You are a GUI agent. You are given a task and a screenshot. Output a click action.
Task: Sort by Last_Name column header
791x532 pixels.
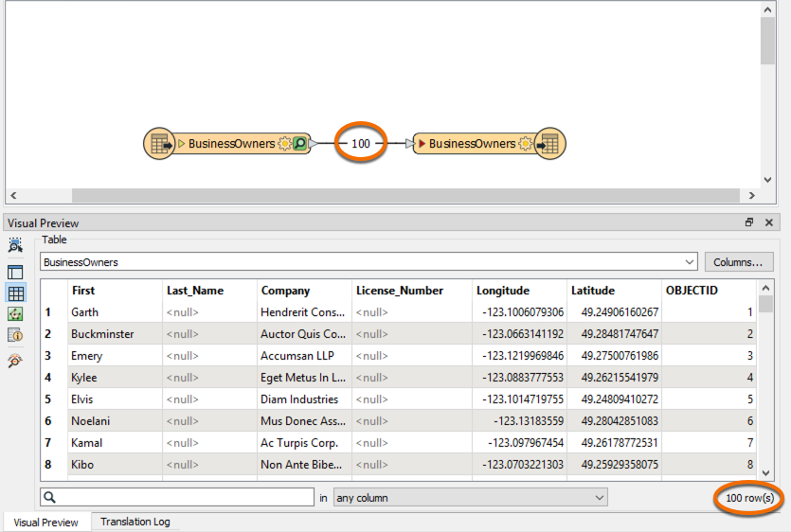[x=210, y=291]
